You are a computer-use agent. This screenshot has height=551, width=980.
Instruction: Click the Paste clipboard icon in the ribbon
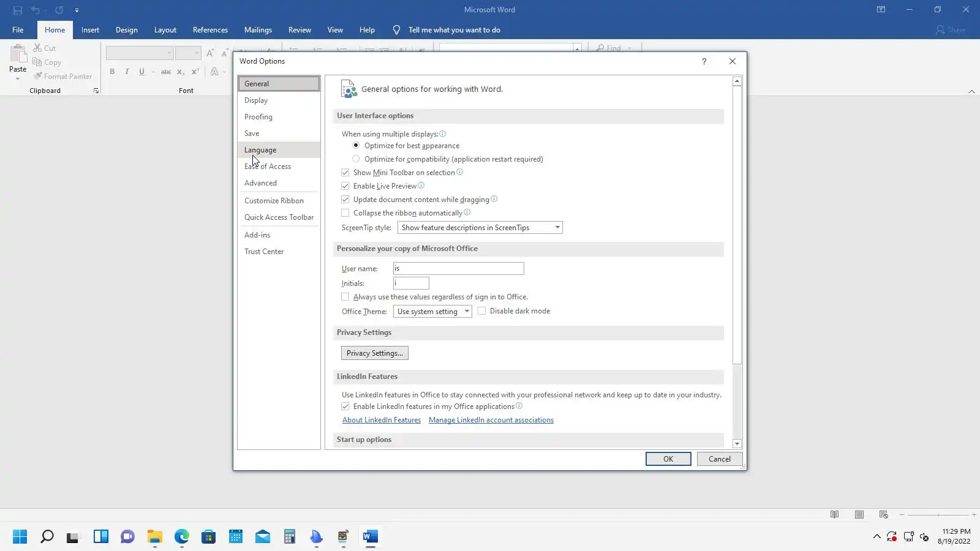click(18, 54)
